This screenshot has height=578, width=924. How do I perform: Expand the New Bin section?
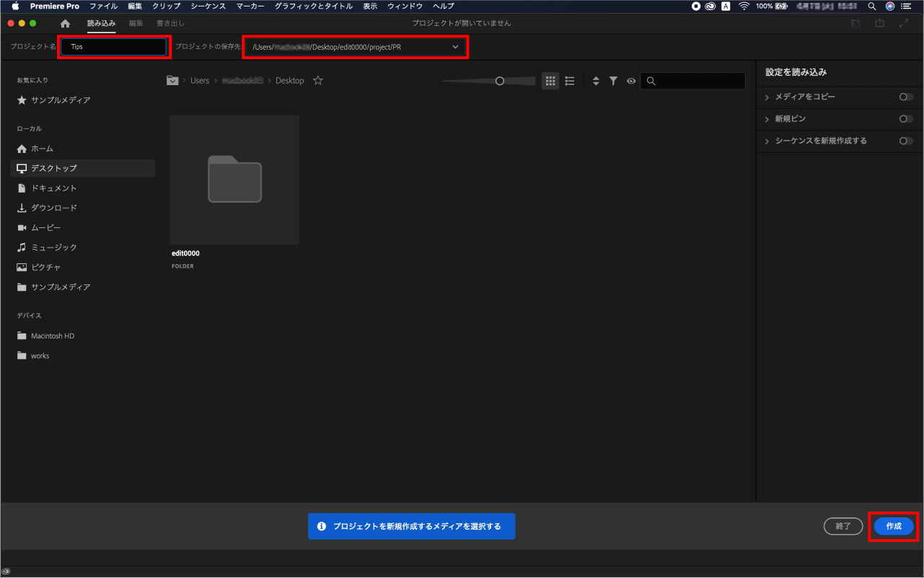(767, 119)
